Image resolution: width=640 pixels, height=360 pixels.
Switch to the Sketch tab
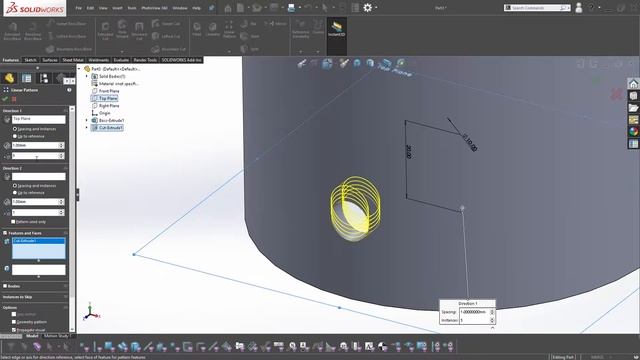point(30,60)
